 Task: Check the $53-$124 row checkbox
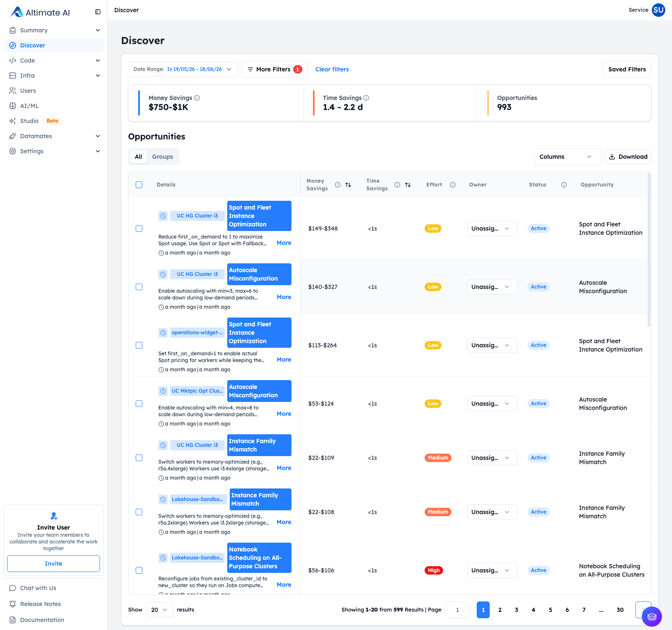point(139,404)
